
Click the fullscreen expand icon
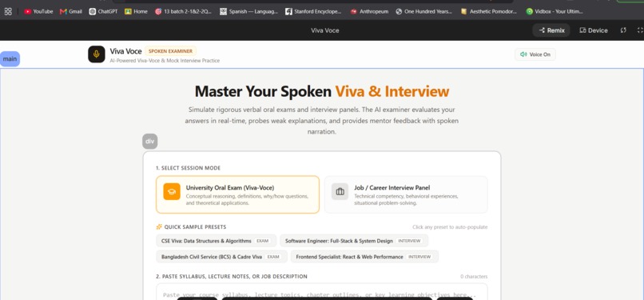coord(640,30)
